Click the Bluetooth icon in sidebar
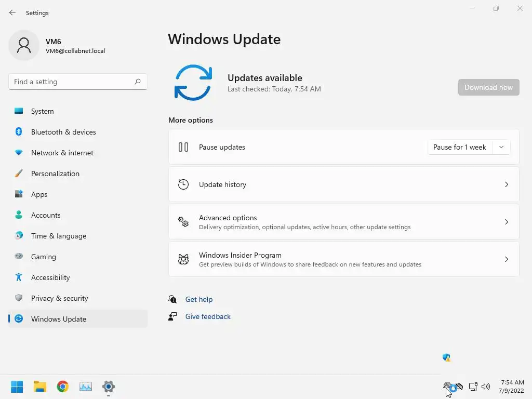Viewport: 532px width, 399px height. (x=19, y=131)
